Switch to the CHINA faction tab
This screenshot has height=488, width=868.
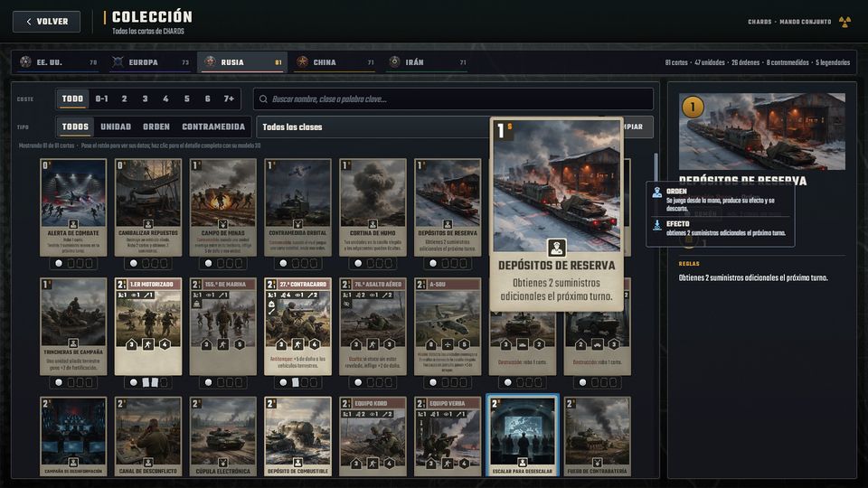pyautogui.click(x=335, y=62)
